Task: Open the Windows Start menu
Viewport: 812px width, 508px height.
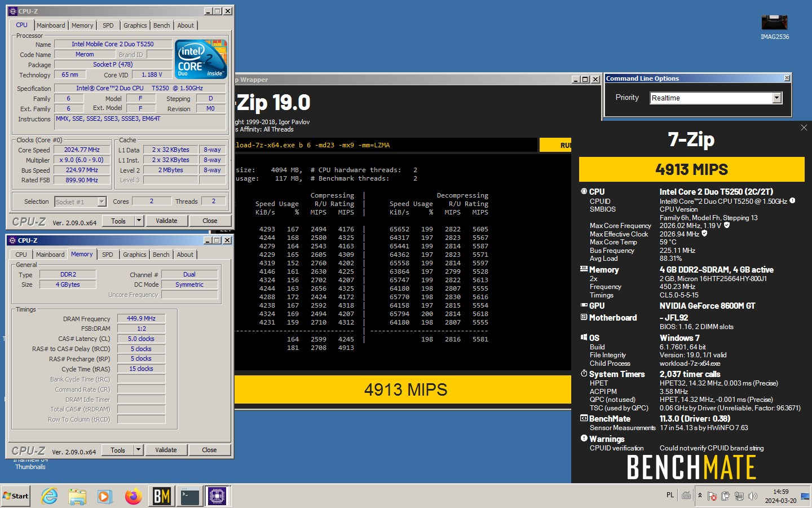Action: click(x=15, y=496)
